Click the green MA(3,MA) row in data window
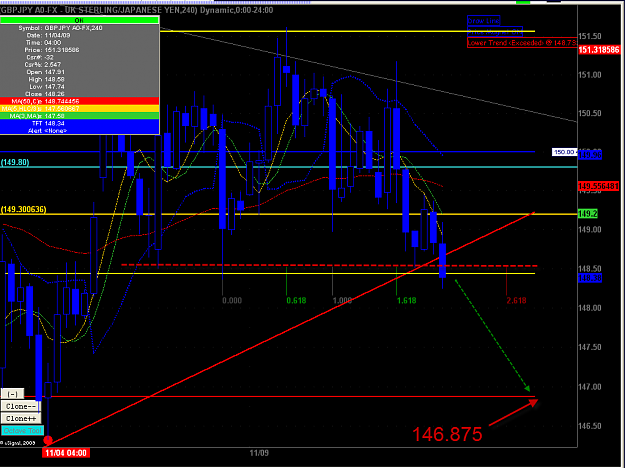625x468 pixels. tap(80, 116)
